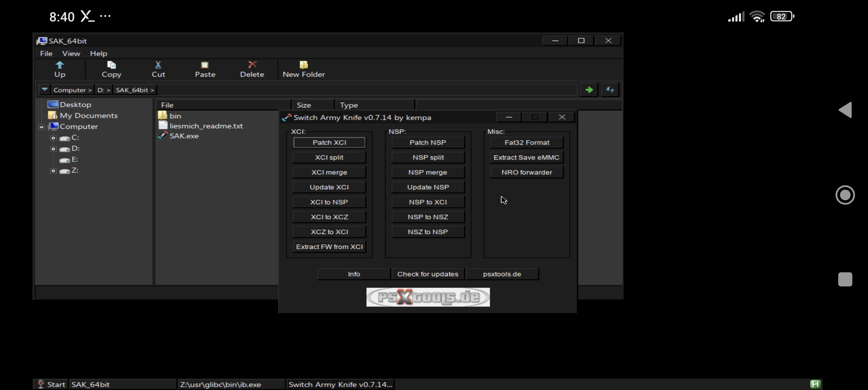Viewport: 868px width, 390px height.
Task: Click the psxtools.de button
Action: click(x=502, y=274)
